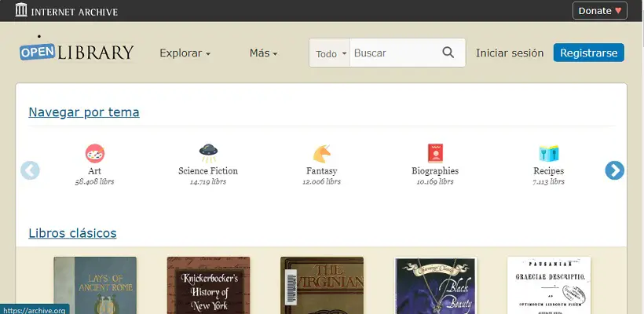Screen dimensions: 644x314
Task: Click the '58.408 libros' count text
Action: pos(94,182)
